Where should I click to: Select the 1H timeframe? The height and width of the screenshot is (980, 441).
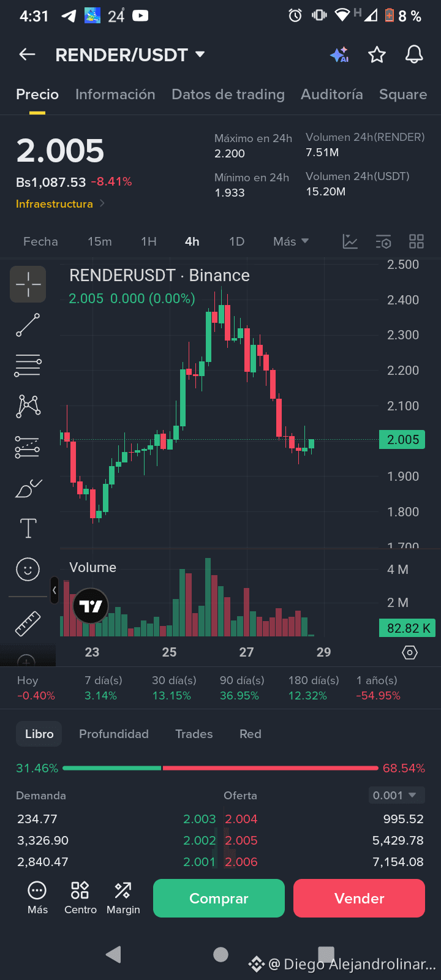(149, 241)
